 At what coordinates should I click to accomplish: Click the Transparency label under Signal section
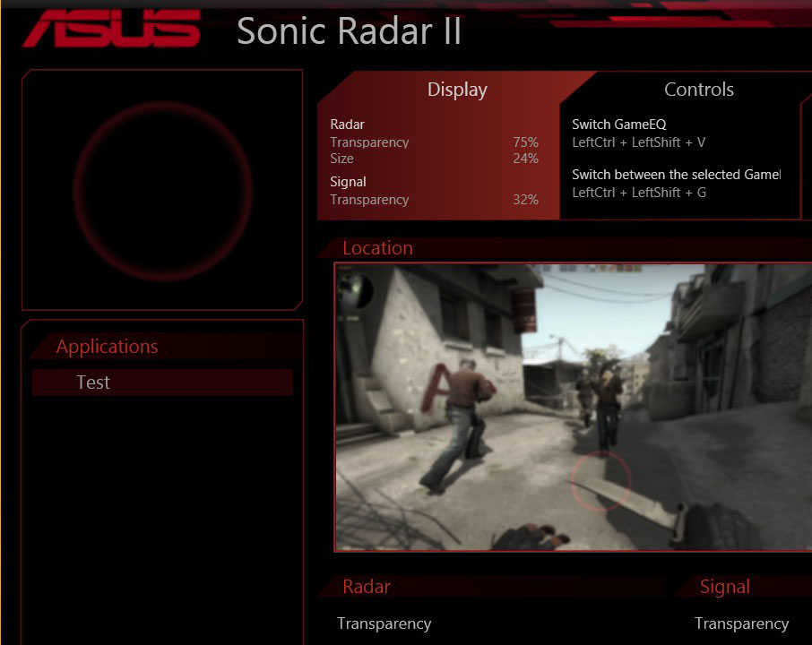click(741, 623)
